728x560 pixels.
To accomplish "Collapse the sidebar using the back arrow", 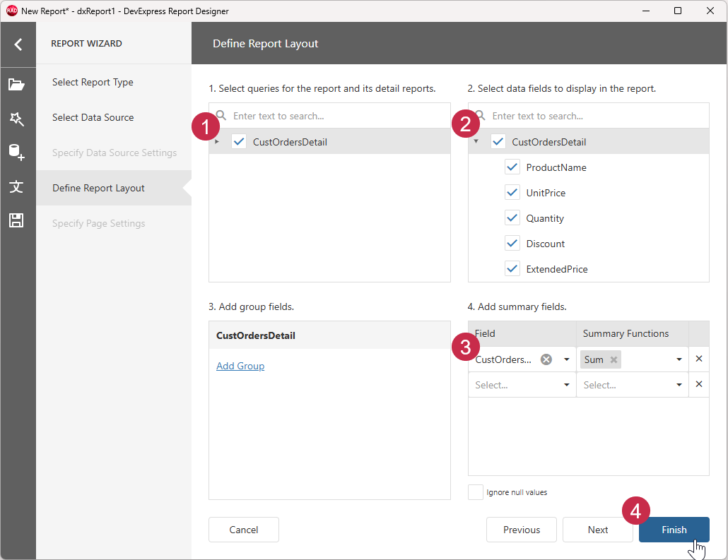I will tap(18, 43).
